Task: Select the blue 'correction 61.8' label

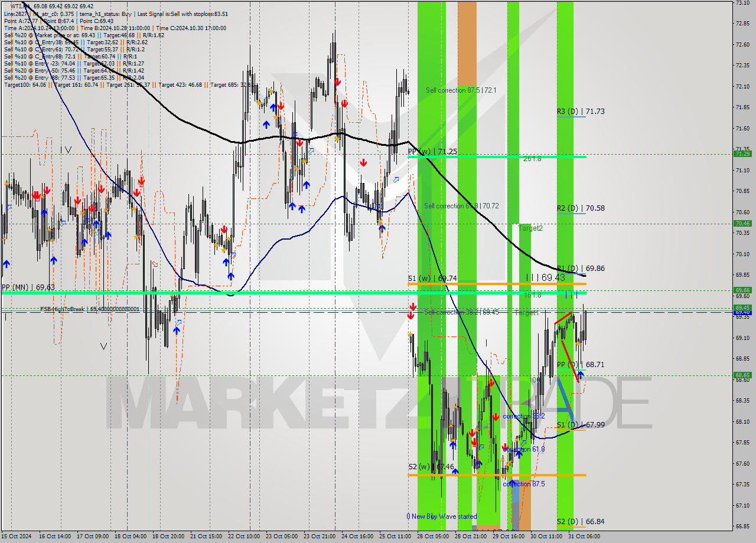Action: click(523, 449)
